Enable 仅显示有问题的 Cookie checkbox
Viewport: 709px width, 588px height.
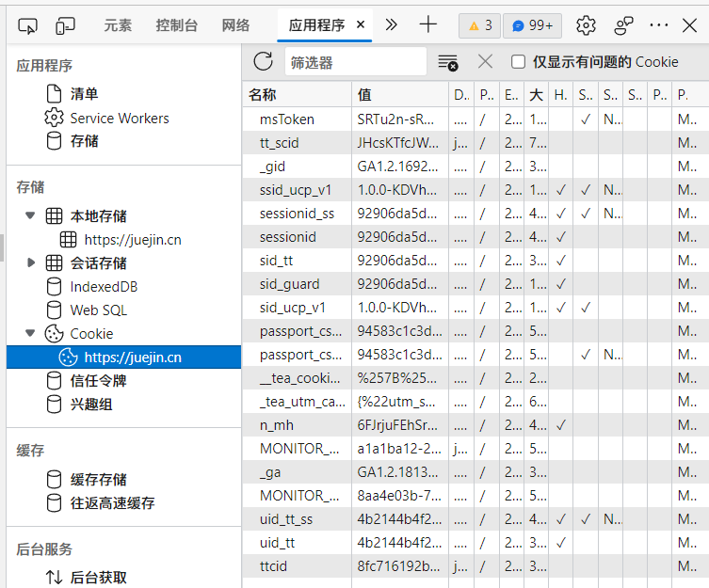click(x=518, y=62)
